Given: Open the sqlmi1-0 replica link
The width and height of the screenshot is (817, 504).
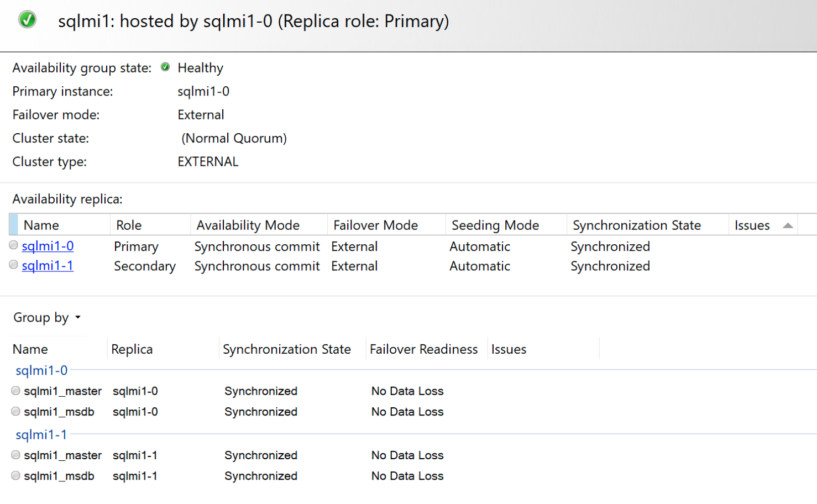Looking at the screenshot, I should (x=48, y=246).
